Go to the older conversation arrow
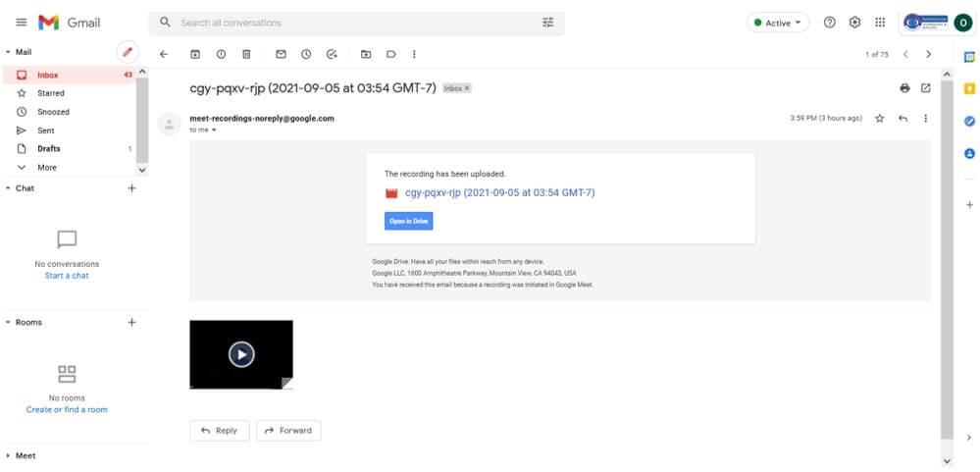Viewport: 980px width, 472px height. [x=928, y=54]
